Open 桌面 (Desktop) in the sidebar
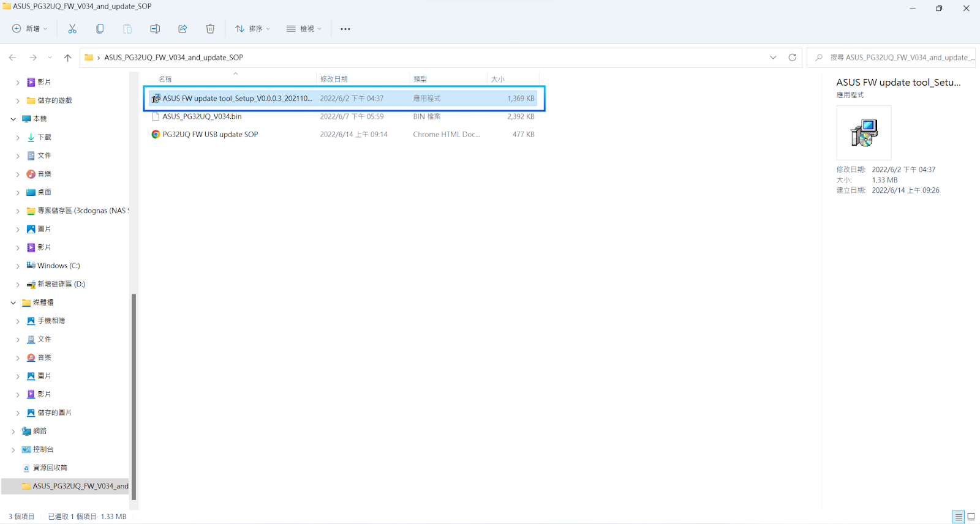Image resolution: width=980 pixels, height=524 pixels. [44, 192]
